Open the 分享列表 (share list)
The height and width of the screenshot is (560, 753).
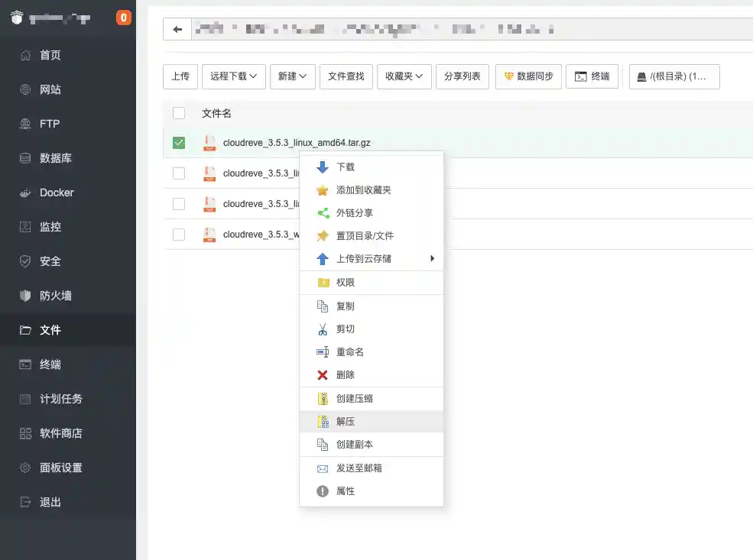462,76
